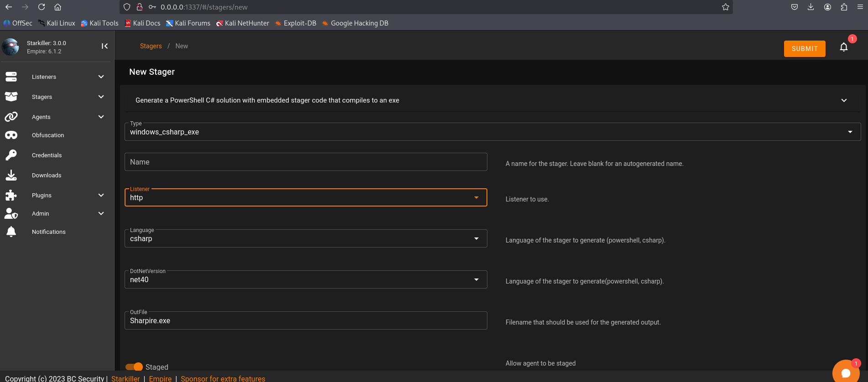Click the Pocket save icon in browser toolbar
The width and height of the screenshot is (868, 382).
tap(795, 7)
